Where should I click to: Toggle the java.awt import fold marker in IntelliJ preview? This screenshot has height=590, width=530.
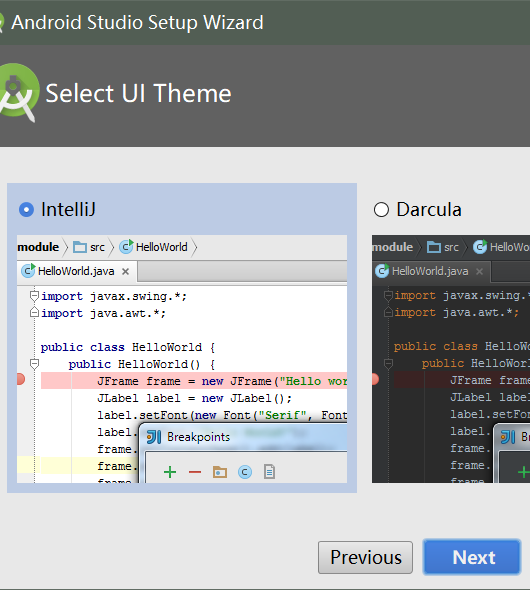point(34,312)
